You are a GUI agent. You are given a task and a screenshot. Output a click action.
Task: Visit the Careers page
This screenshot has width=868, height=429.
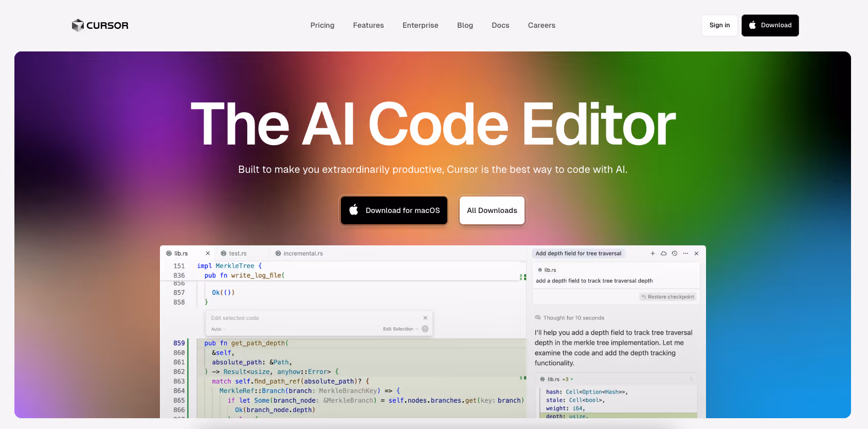coord(541,25)
